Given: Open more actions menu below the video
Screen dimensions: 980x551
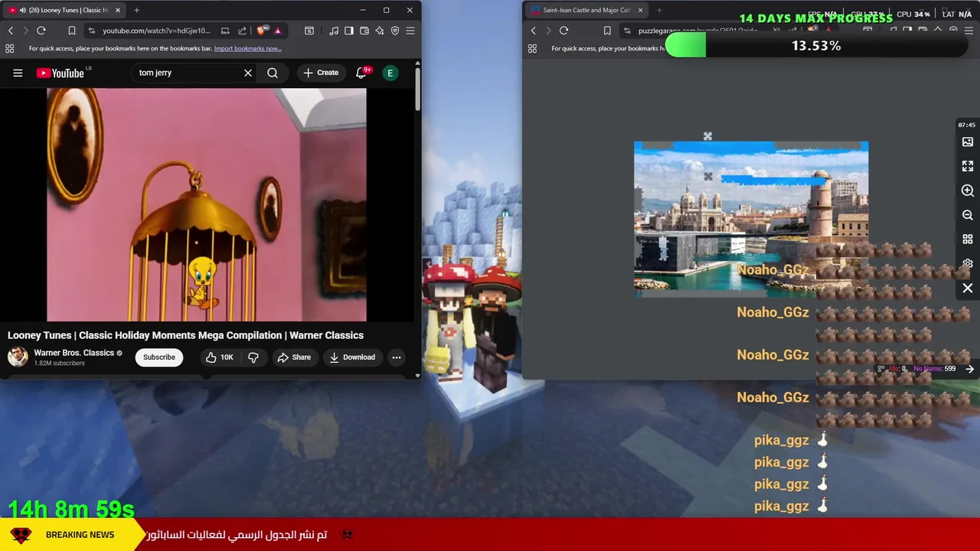Looking at the screenshot, I should pos(397,357).
